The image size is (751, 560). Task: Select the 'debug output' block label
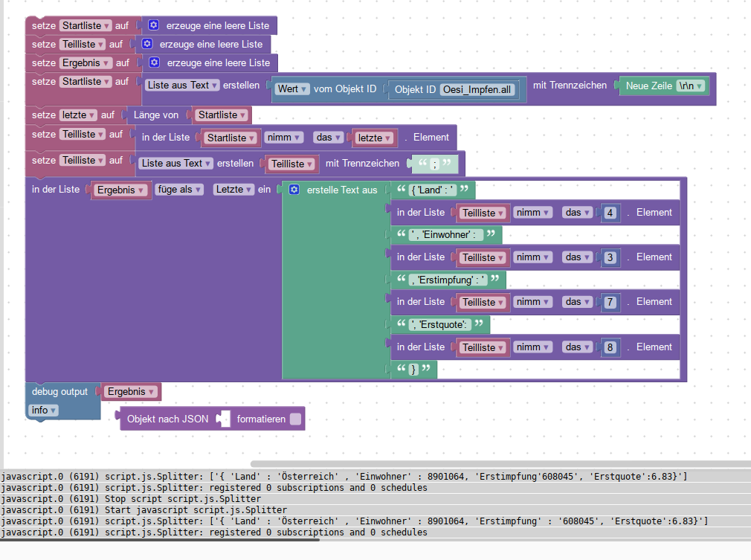(x=60, y=392)
